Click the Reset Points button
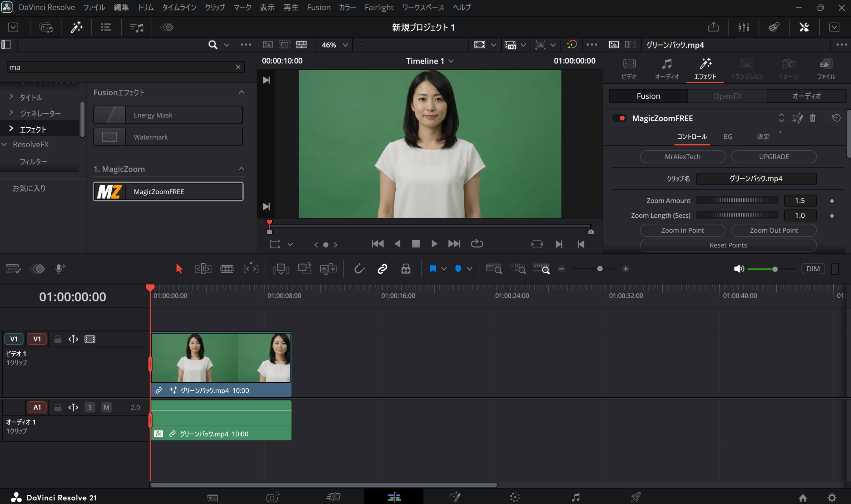Image resolution: width=851 pixels, height=504 pixels. 728,245
